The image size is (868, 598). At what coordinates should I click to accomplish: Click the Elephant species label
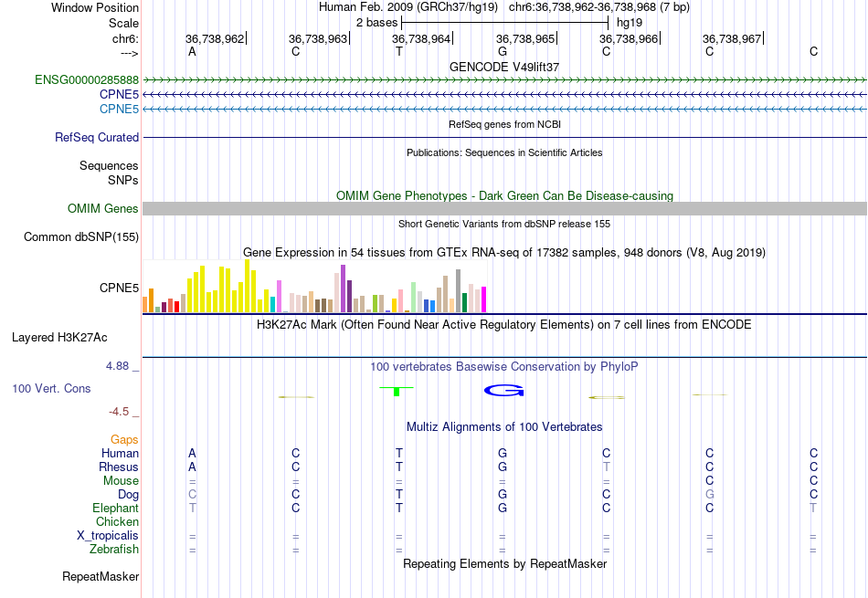click(116, 509)
